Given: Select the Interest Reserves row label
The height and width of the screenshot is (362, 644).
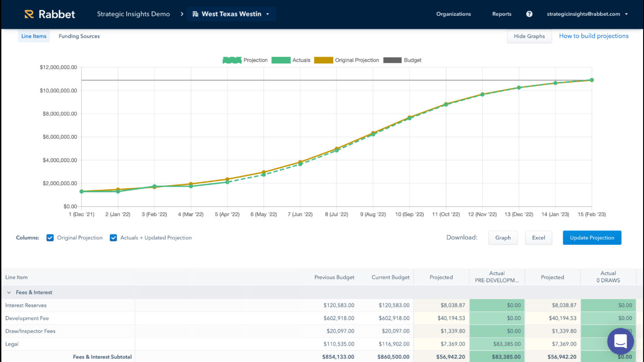Looking at the screenshot, I should coord(26,305).
